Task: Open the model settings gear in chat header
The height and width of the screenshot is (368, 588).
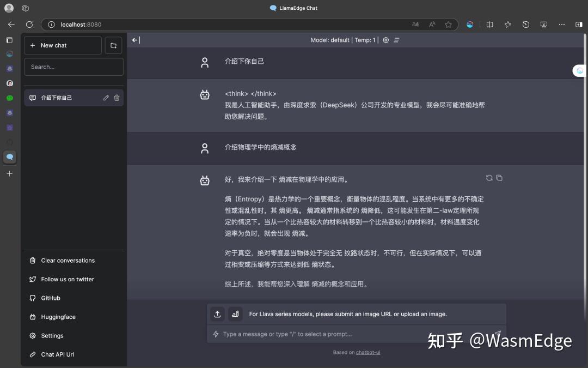Action: [385, 40]
